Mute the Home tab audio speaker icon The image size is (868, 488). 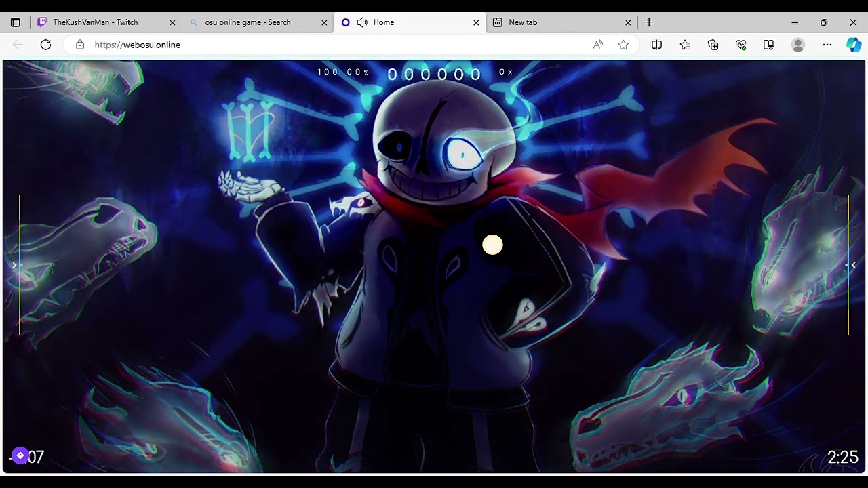[362, 22]
